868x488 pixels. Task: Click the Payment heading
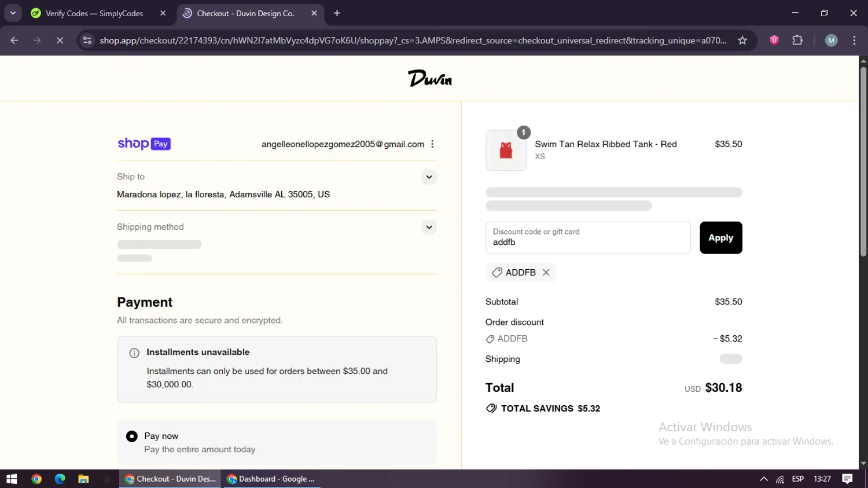(145, 302)
